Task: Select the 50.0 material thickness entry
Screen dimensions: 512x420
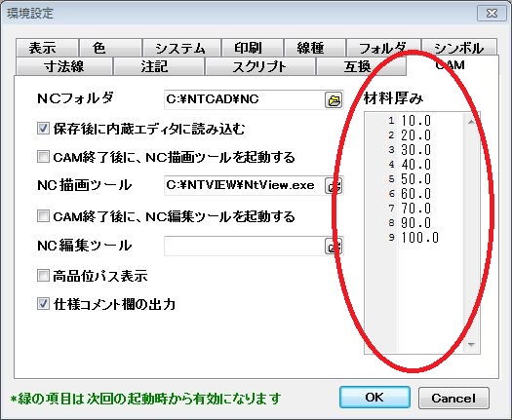Action: tap(416, 179)
